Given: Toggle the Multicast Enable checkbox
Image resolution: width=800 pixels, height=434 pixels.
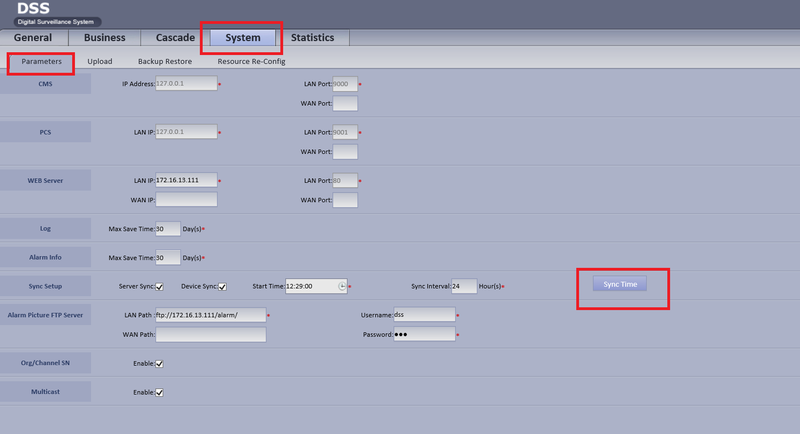Looking at the screenshot, I should pyautogui.click(x=159, y=392).
